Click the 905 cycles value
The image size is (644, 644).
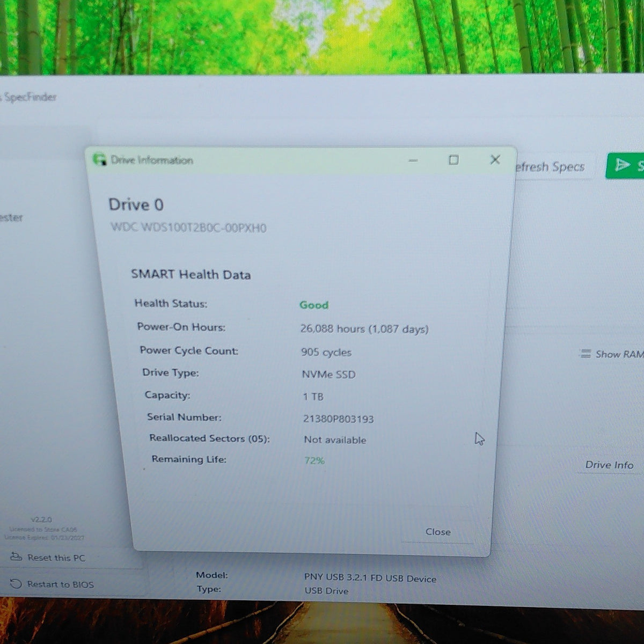(x=326, y=352)
